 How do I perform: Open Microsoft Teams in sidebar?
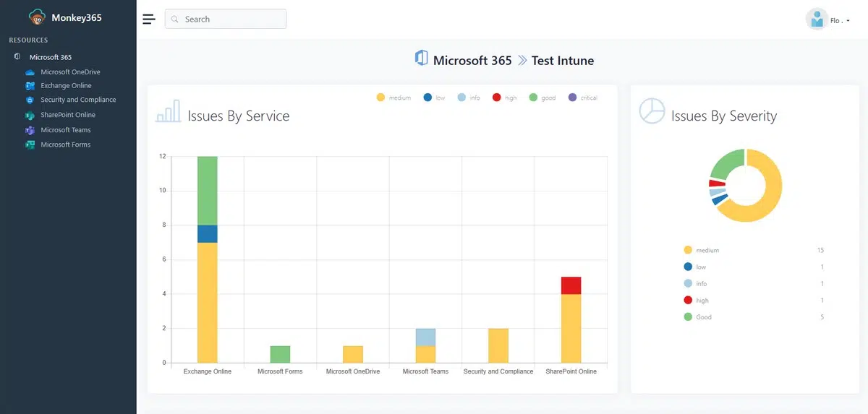pyautogui.click(x=66, y=130)
